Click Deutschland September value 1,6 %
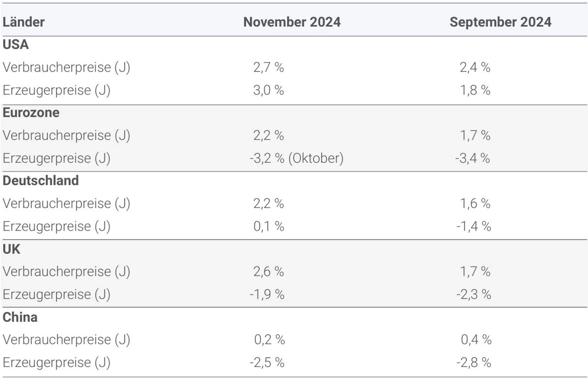The width and height of the screenshot is (588, 379). [x=475, y=204]
